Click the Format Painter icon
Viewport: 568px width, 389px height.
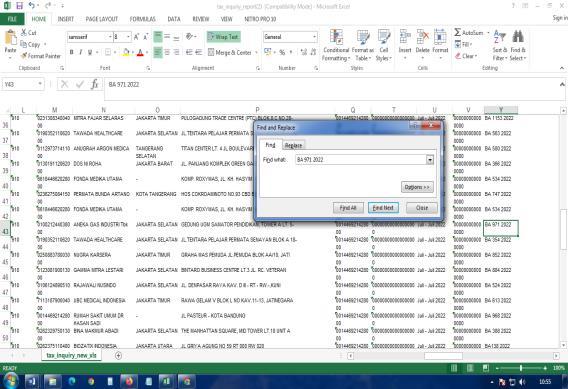tap(24, 56)
